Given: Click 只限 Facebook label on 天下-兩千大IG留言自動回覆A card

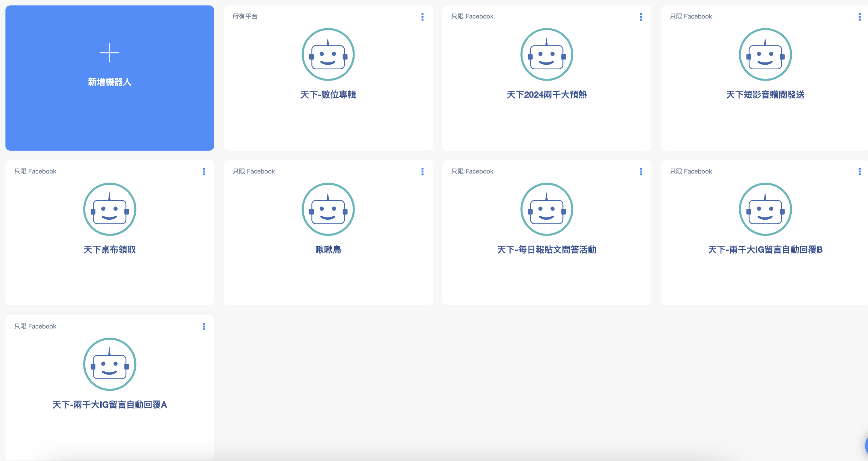Looking at the screenshot, I should tap(35, 326).
